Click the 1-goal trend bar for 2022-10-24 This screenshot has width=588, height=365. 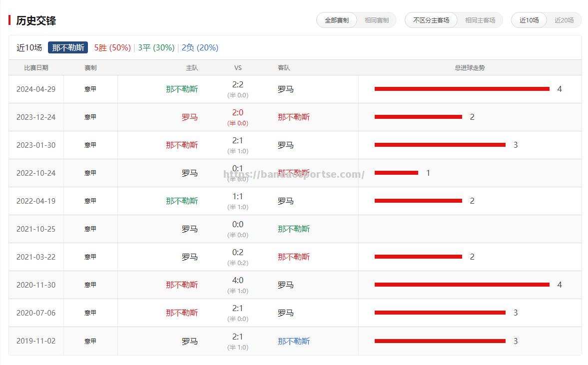coord(396,173)
